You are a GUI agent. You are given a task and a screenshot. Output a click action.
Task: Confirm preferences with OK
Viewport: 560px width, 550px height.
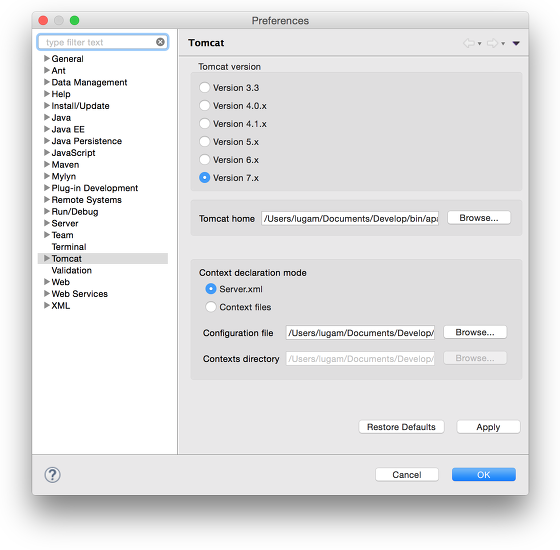click(484, 475)
